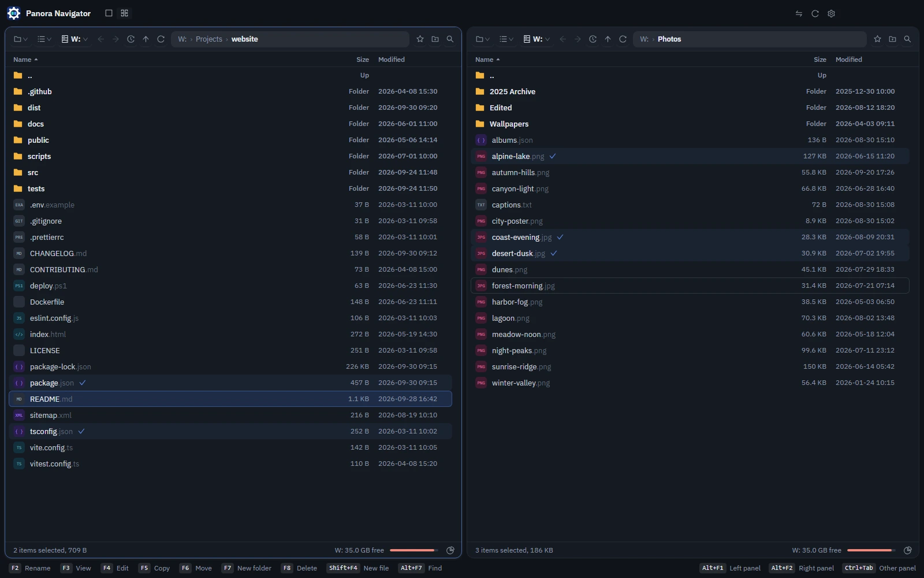Open the left panel view mode dropdown
924x578 pixels.
pyautogui.click(x=44, y=39)
